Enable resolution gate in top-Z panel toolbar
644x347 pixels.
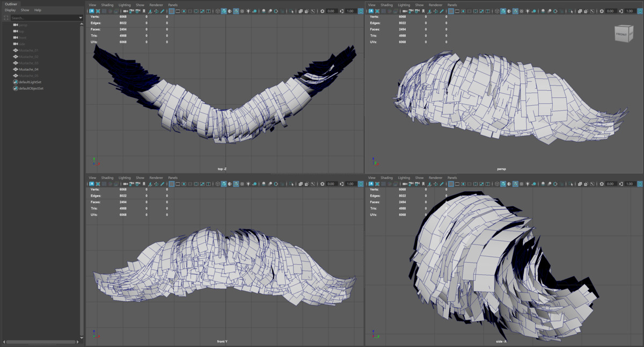[184, 11]
